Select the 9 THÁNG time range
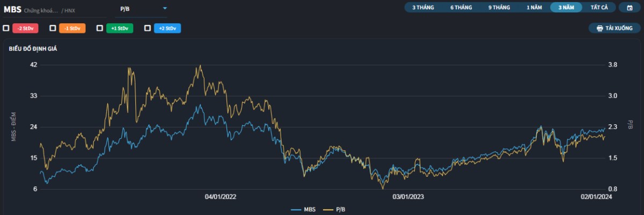The height and width of the screenshot is (215, 644). [499, 8]
